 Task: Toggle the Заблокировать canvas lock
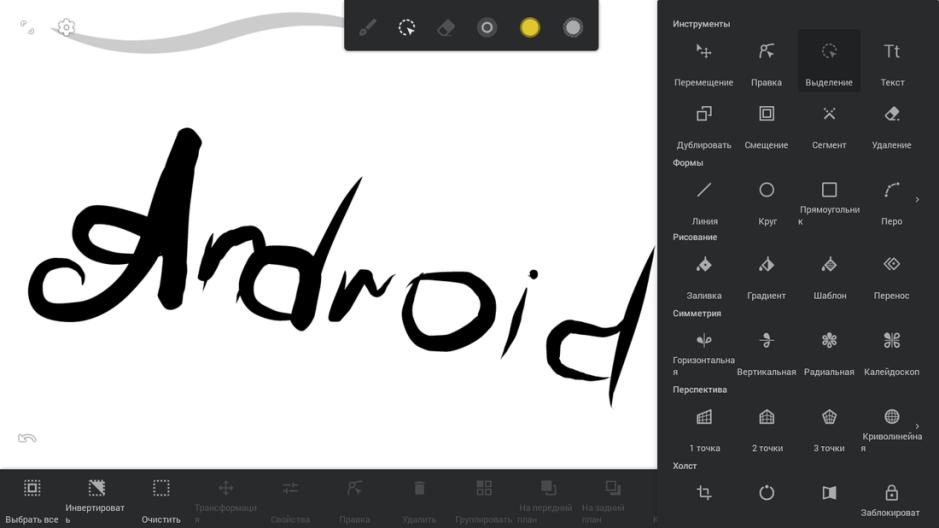[x=891, y=500]
